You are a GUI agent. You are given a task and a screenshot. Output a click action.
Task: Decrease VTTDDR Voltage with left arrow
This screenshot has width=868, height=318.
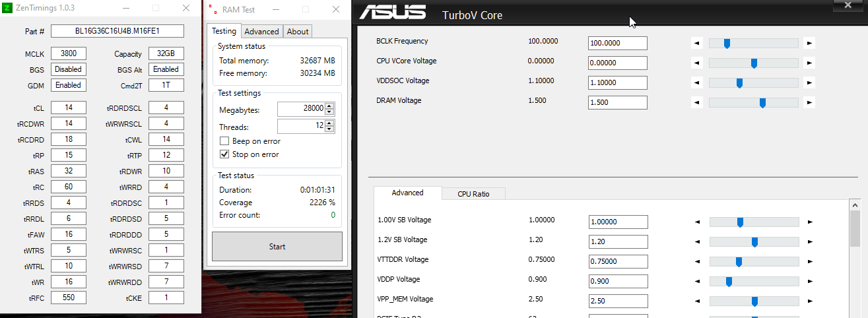[697, 262]
